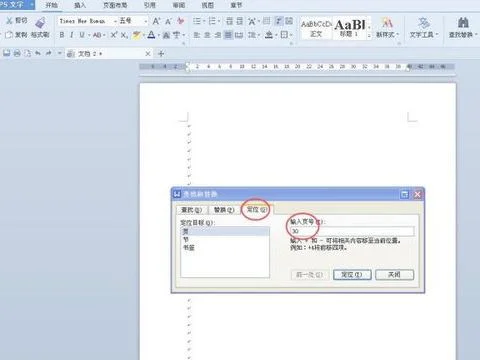
Task: Apply the font color A button
Action: click(152, 35)
